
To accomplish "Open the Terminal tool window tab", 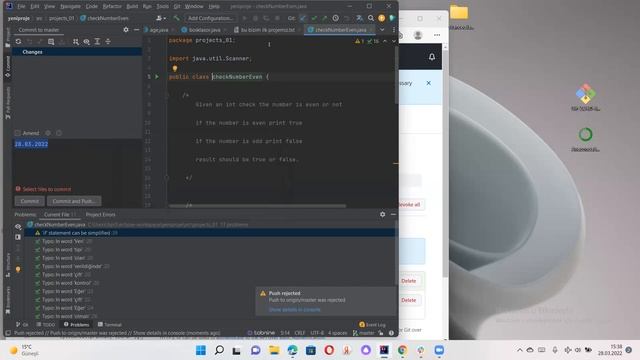I will click(x=110, y=324).
